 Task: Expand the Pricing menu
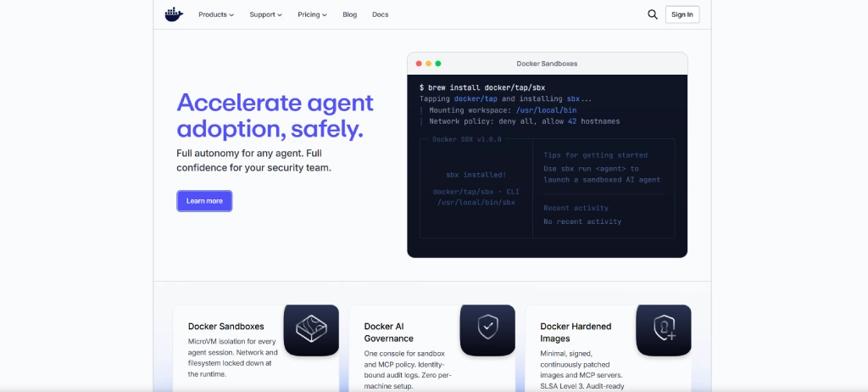[x=312, y=14]
